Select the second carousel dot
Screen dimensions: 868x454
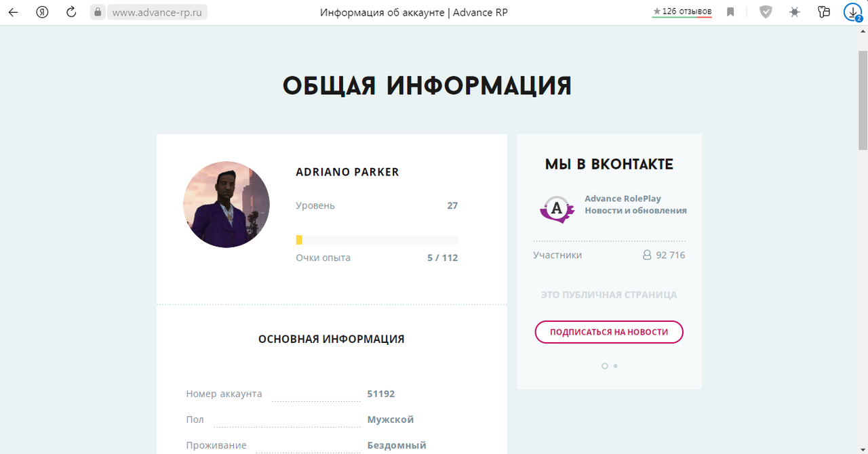615,366
